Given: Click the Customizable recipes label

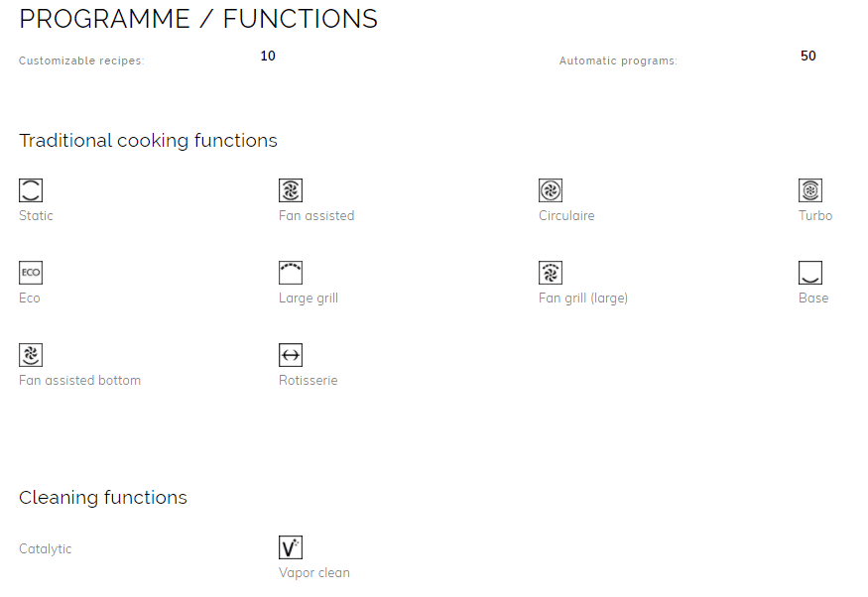Looking at the screenshot, I should [x=81, y=60].
